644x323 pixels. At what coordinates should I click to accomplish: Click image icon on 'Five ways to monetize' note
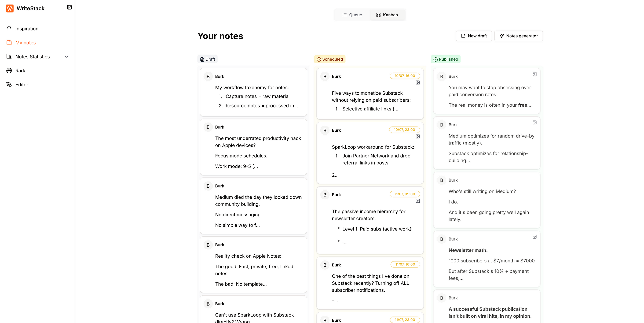point(418,83)
